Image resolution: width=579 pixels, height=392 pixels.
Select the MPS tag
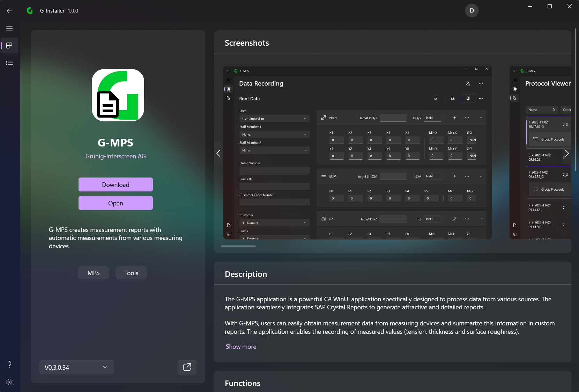(94, 273)
